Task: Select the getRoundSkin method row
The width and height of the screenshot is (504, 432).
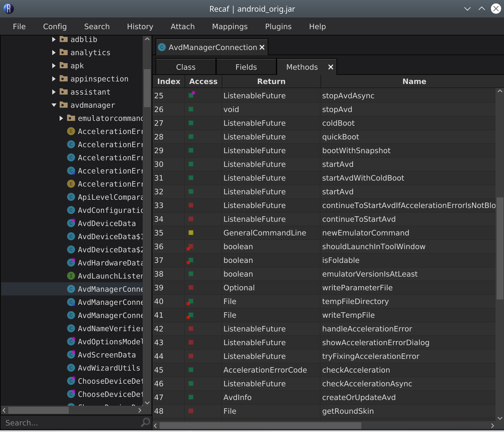Action: pos(324,411)
